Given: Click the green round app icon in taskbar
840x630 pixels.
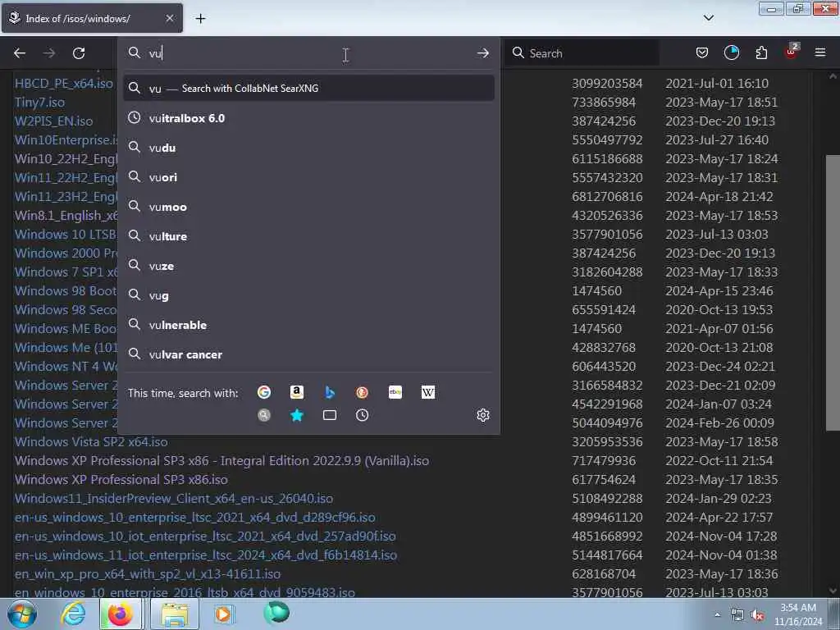Looking at the screenshot, I should tap(276, 613).
